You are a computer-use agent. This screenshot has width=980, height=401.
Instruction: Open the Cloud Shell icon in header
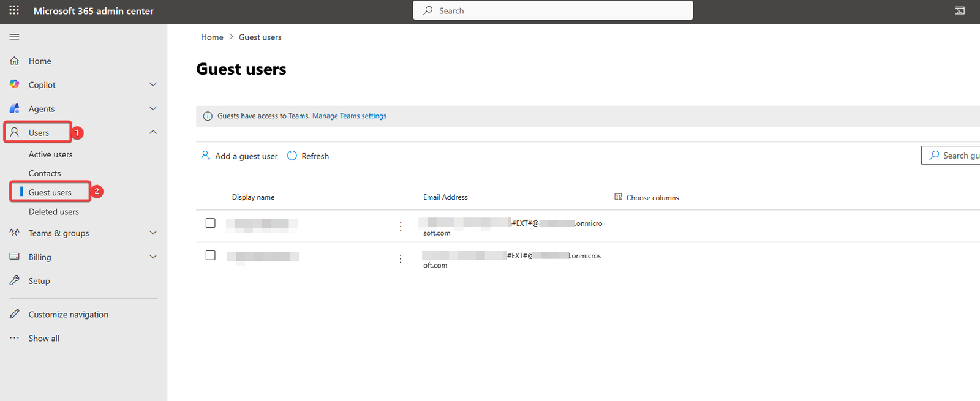(959, 10)
